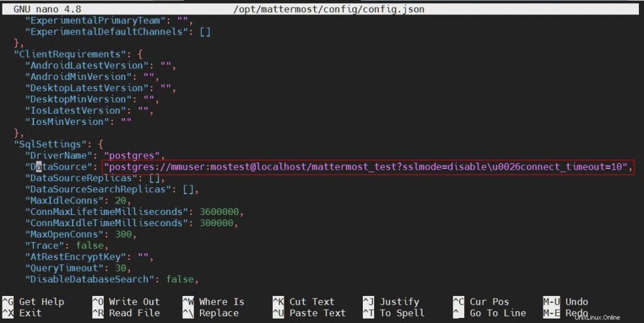Select the Exit shortcut at bottom left
This screenshot has width=644, height=323.
(30, 313)
